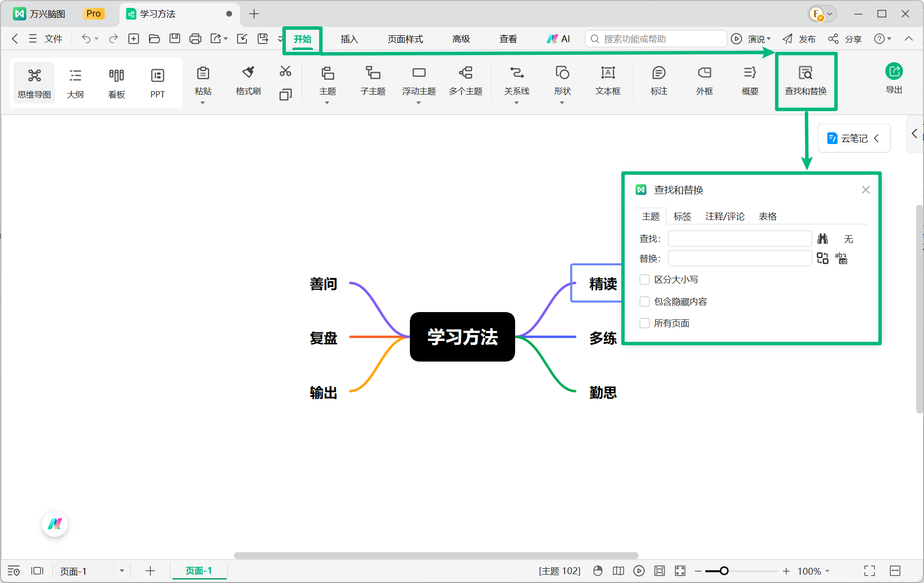Expand the 主题 dropdown arrow
The height and width of the screenshot is (583, 924).
[327, 103]
